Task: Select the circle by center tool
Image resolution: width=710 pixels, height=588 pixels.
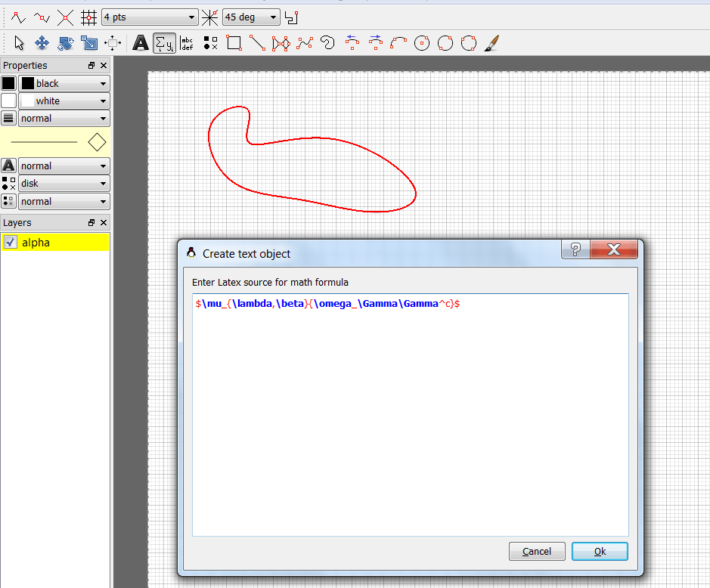Action: click(x=421, y=43)
